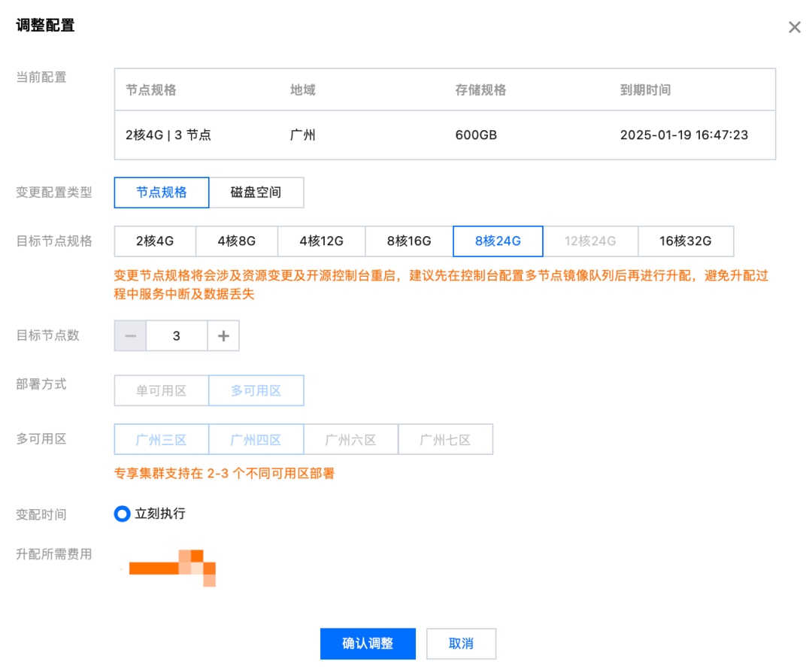Viewport: 812px width, 667px height.
Task: Increase node count with plus icon
Action: click(x=223, y=336)
